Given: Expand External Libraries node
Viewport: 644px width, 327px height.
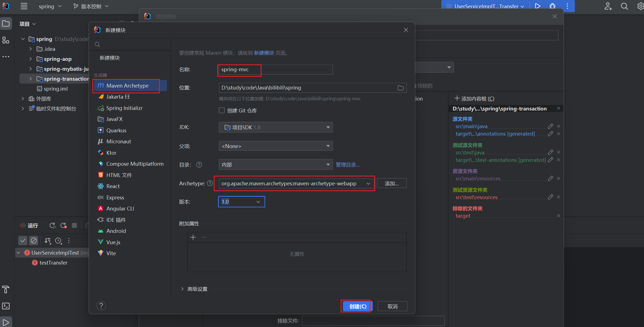Looking at the screenshot, I should [x=23, y=99].
